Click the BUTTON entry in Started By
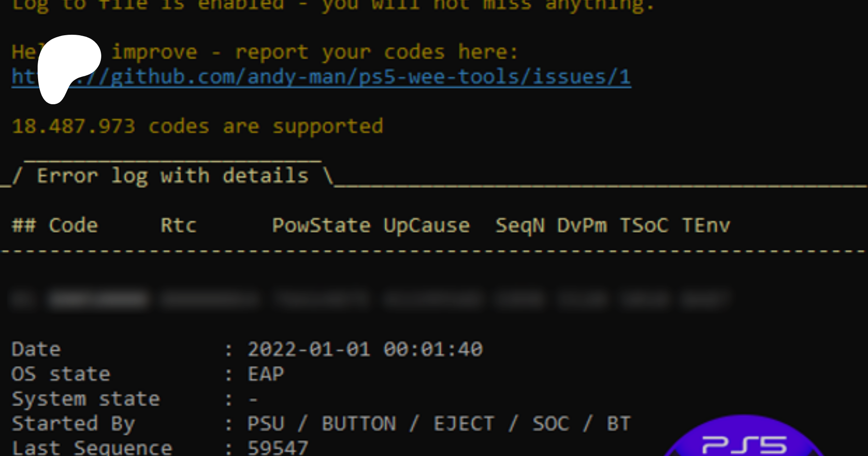This screenshot has height=456, width=868. point(359,424)
